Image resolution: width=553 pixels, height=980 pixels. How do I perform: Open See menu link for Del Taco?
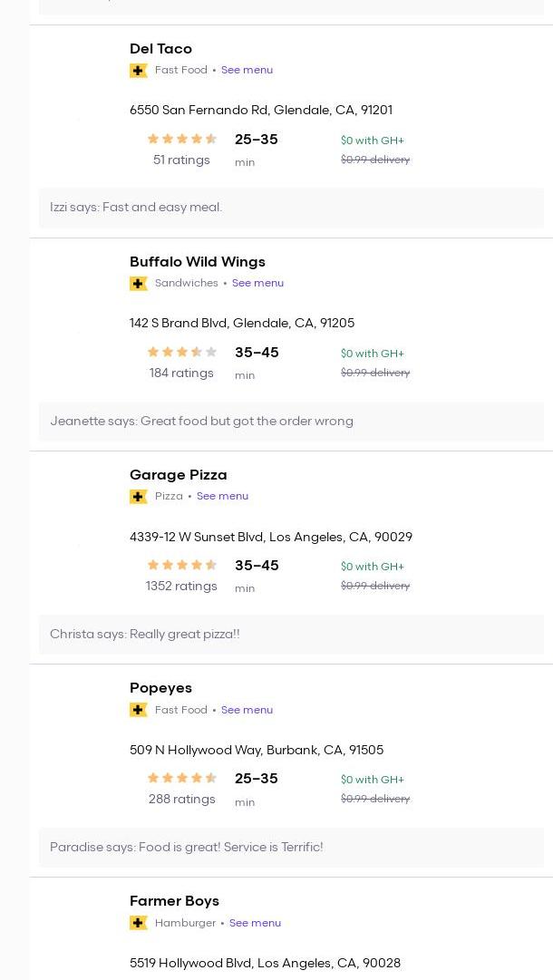[247, 70]
